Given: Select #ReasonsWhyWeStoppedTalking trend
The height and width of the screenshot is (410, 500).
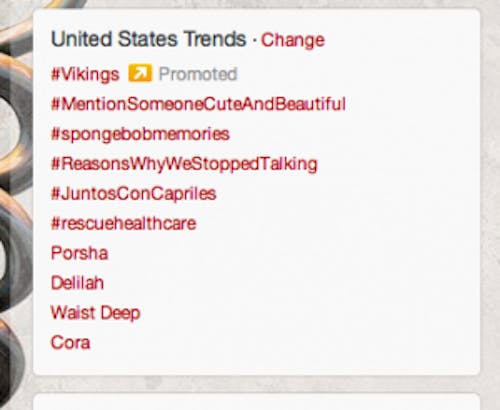Looking at the screenshot, I should point(184,164).
